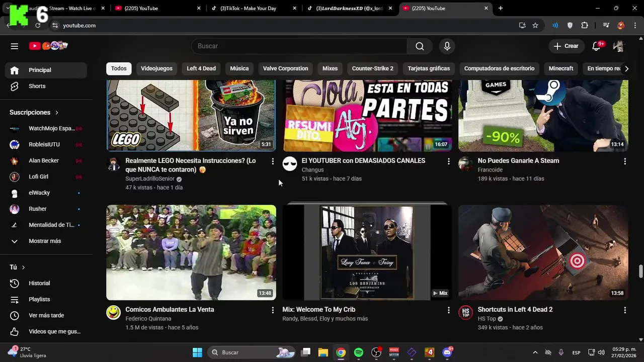Open the YouTube hamburger guide menu
This screenshot has width=644, height=362.
point(14,46)
